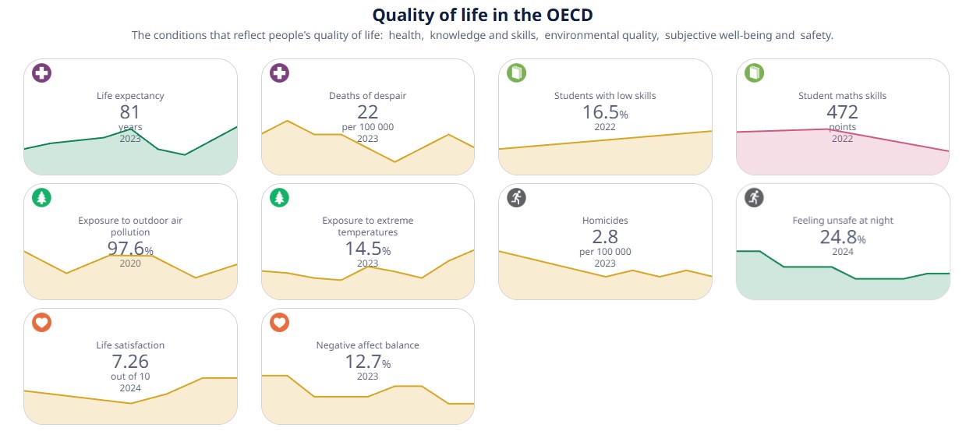980x442 pixels.
Task: Click the Quality of life in the OECD heading
Action: tap(482, 15)
